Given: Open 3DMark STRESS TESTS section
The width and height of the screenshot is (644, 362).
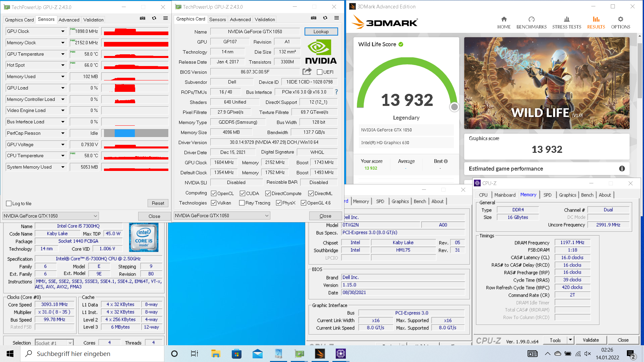Looking at the screenshot, I should [x=567, y=23].
